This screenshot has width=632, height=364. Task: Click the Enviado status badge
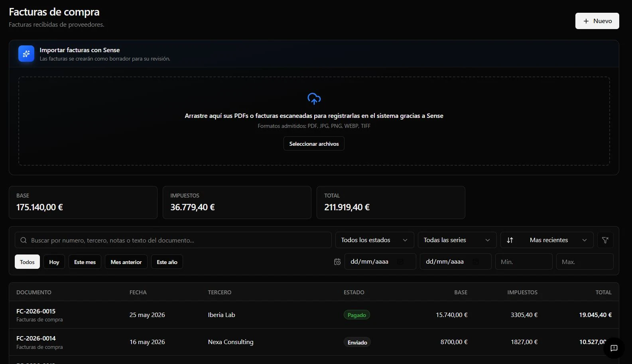coord(357,342)
